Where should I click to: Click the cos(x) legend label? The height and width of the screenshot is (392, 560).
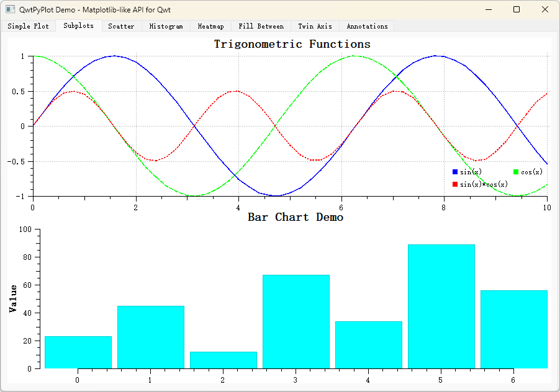[531, 172]
